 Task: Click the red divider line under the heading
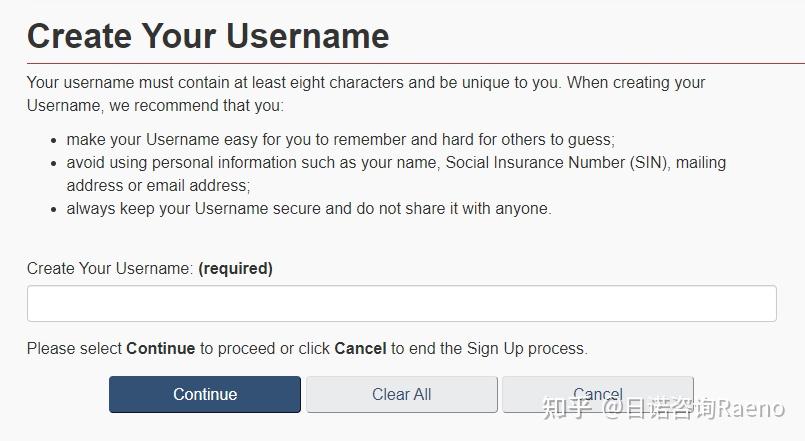(x=402, y=63)
